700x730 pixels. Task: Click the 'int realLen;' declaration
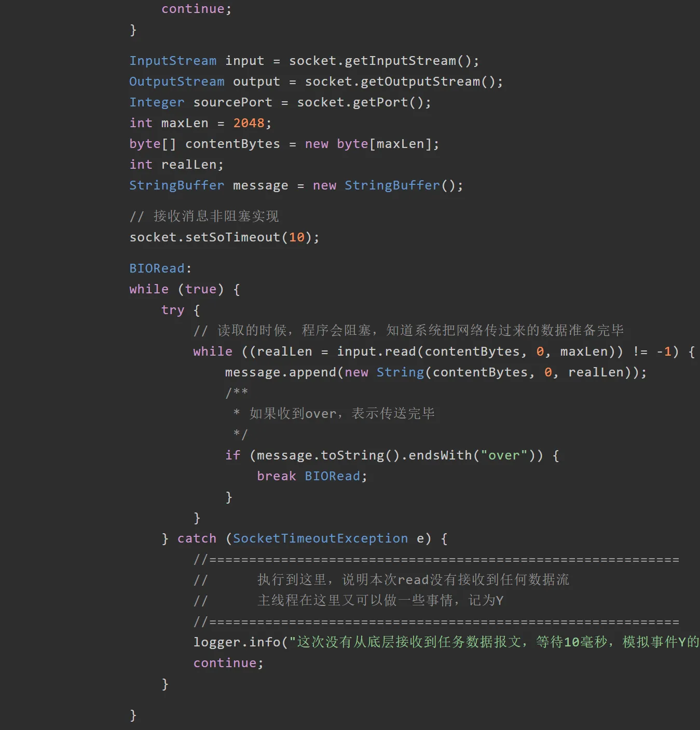176,165
